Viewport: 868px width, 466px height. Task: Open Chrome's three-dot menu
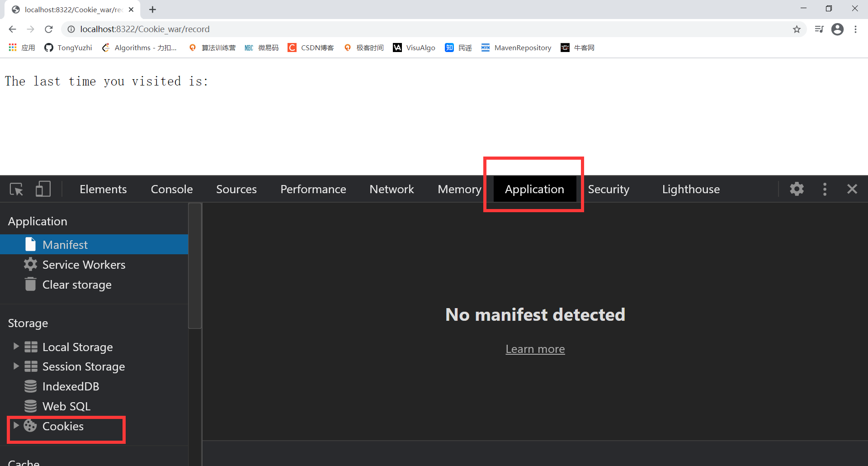point(855,29)
